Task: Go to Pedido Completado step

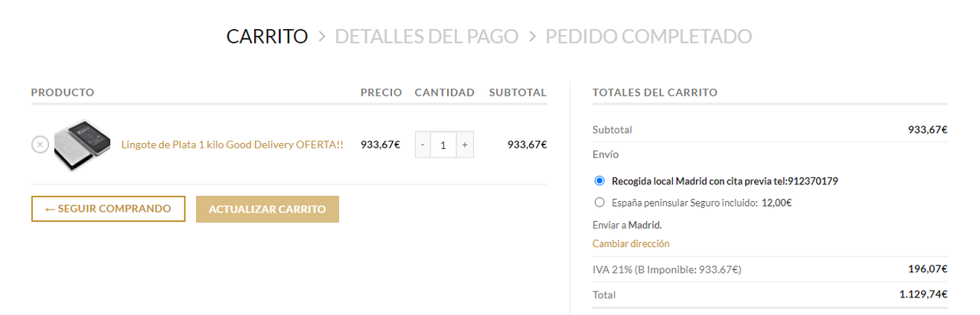Action: point(648,36)
